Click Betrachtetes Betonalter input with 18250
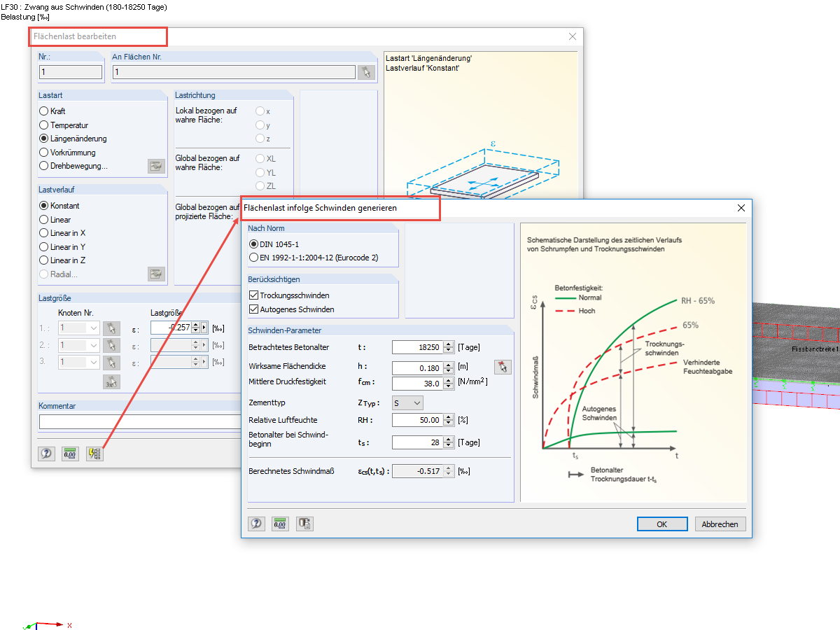This screenshot has width=840, height=630. (417, 347)
